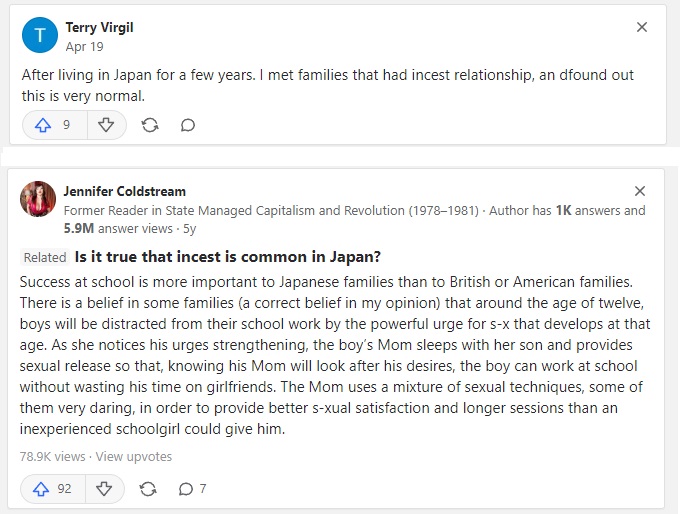Upvote Terry Virgil's answer
Viewport: 680px width, 514px height.
click(54, 125)
